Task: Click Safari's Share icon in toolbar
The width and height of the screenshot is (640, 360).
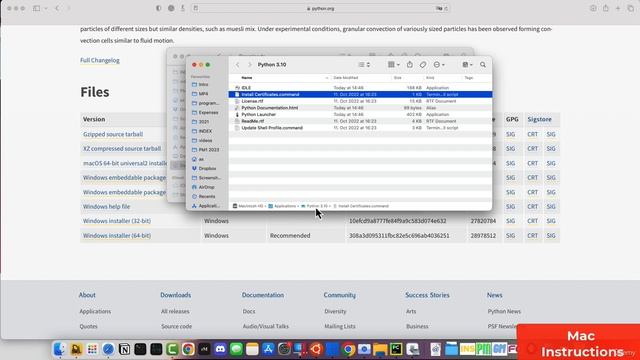Action: [606, 8]
